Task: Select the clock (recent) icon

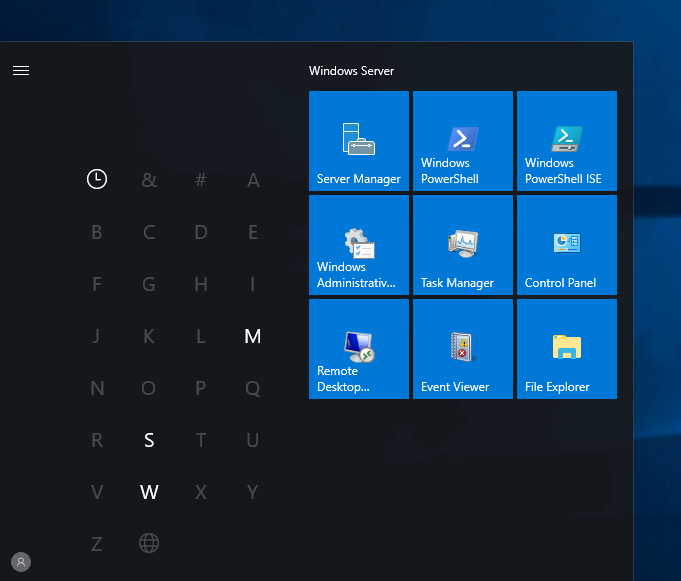Action: (x=97, y=179)
